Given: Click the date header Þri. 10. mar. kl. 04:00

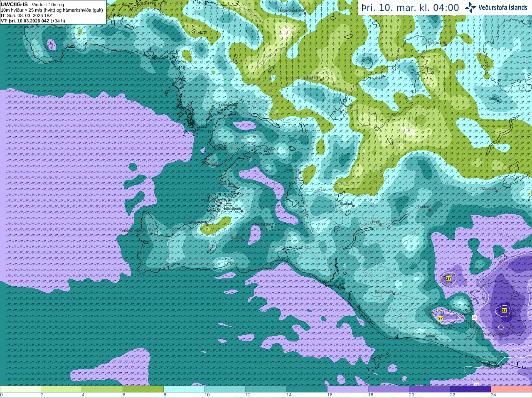Looking at the screenshot, I should (410, 7).
